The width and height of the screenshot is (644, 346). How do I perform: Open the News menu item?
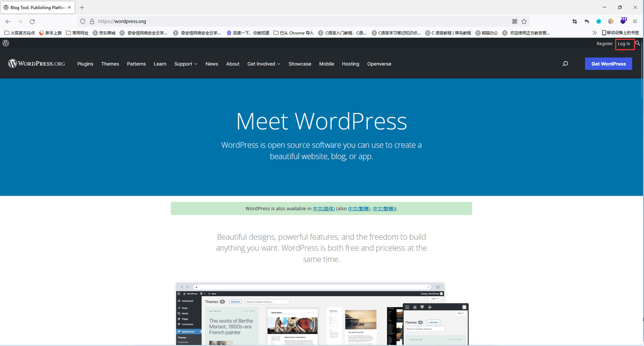tap(212, 64)
